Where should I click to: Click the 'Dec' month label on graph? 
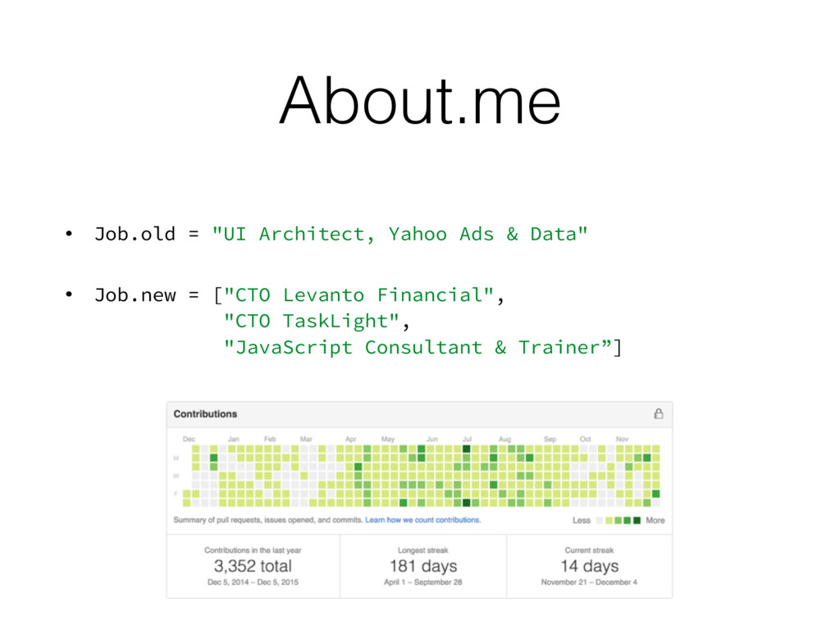pos(189,439)
